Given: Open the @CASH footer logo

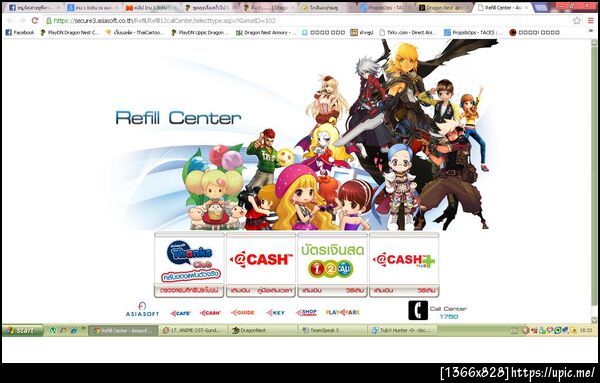Looking at the screenshot, I should tap(210, 313).
